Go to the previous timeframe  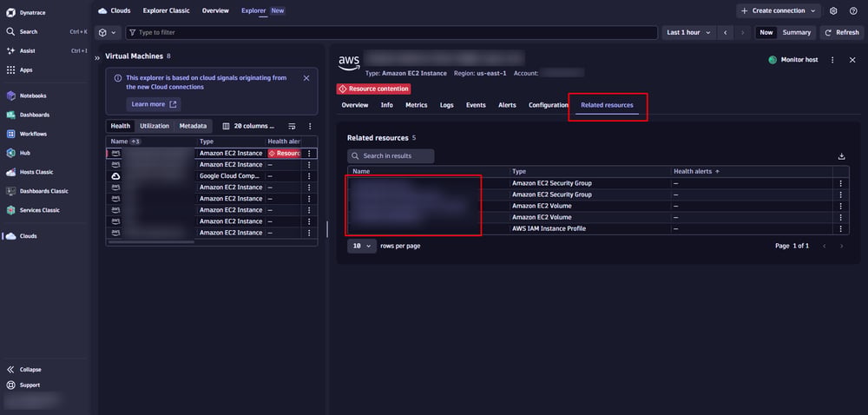tap(725, 33)
